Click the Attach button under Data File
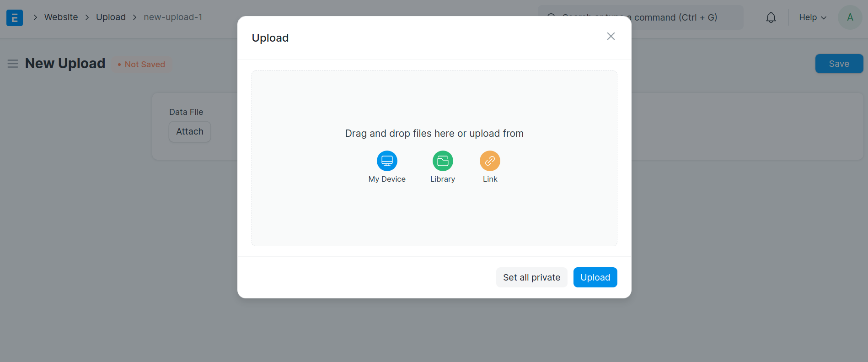 tap(190, 132)
